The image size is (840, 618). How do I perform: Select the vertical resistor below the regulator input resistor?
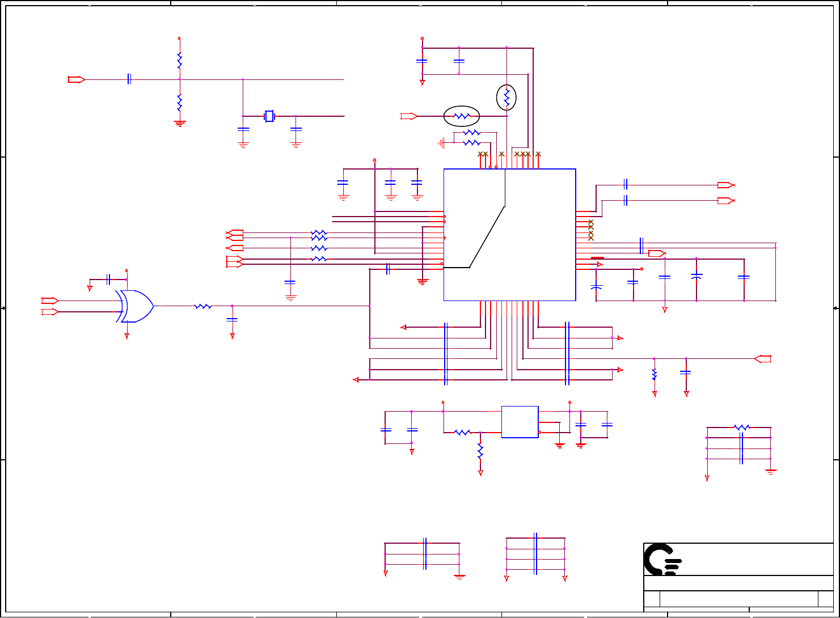(x=480, y=451)
